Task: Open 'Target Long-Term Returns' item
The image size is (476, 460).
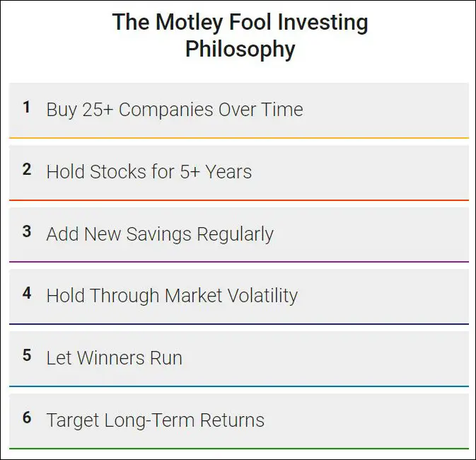Action: point(155,420)
